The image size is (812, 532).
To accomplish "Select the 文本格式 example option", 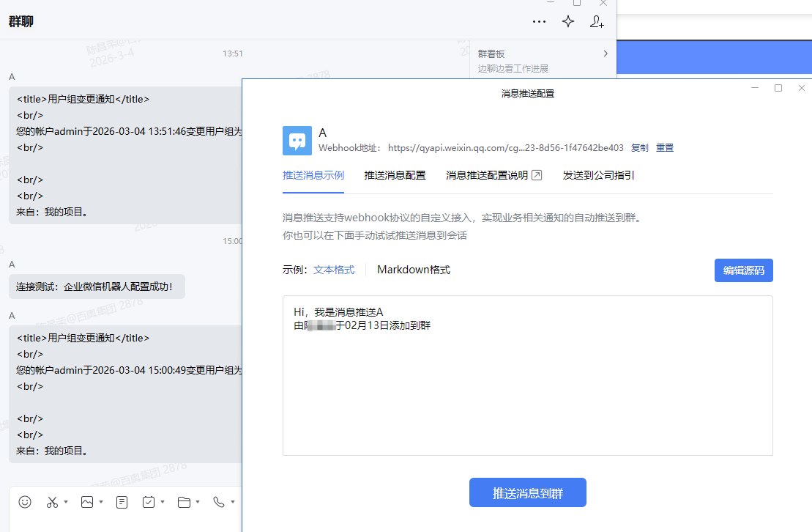I will [334, 270].
